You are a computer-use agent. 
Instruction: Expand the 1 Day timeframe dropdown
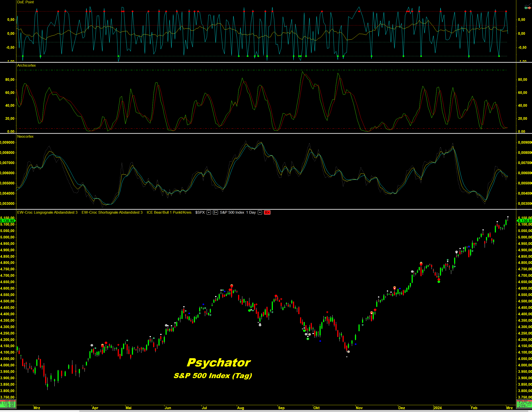coord(260,213)
